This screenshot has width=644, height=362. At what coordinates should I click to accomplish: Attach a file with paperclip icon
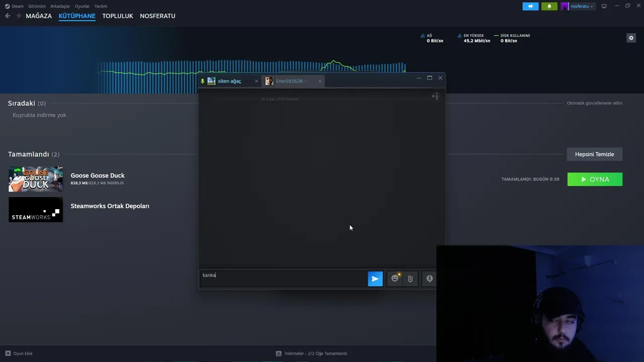pyautogui.click(x=410, y=279)
